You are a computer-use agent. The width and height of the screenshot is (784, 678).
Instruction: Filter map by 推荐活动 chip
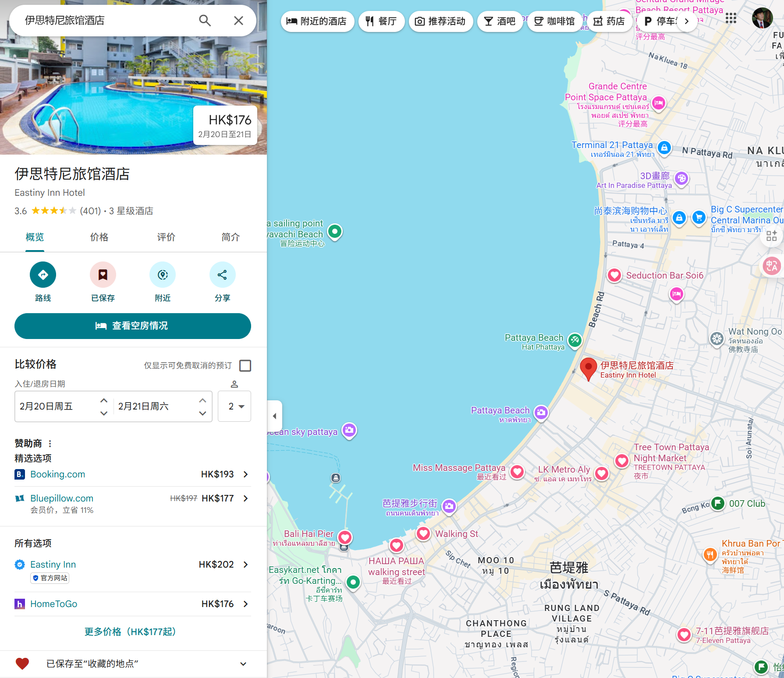[440, 21]
